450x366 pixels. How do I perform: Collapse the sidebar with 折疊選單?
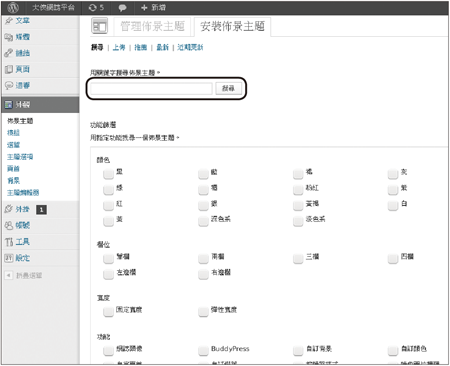pyautogui.click(x=23, y=275)
